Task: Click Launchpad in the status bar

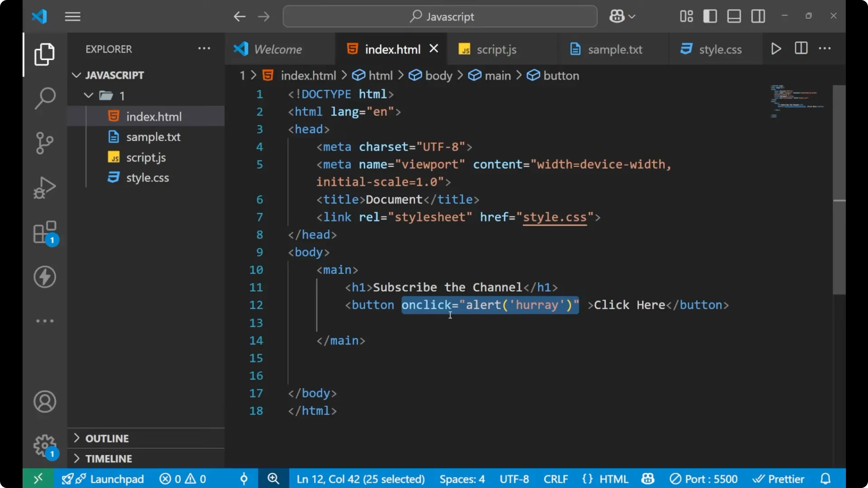Action: 117,479
